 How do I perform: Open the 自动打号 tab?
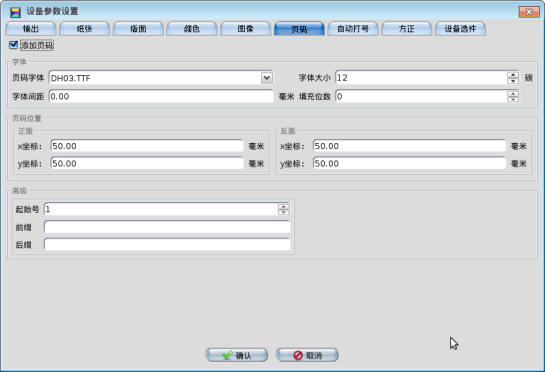[x=353, y=29]
